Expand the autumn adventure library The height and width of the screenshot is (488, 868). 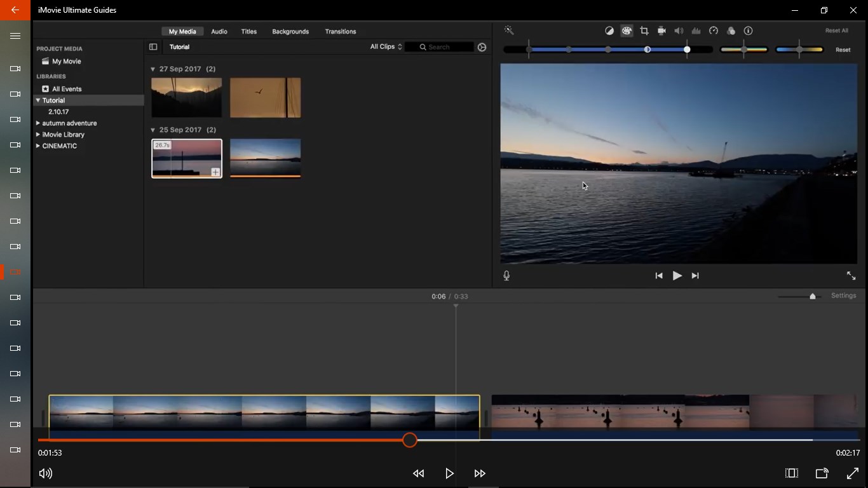[38, 123]
